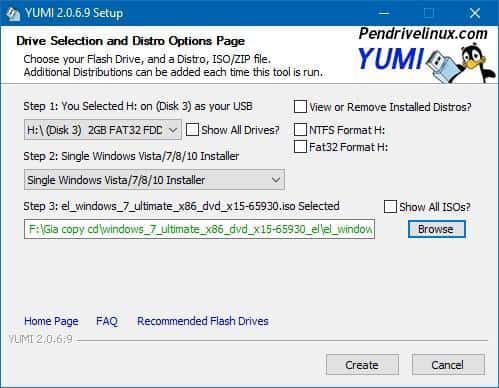Viewport: 499px width, 388px height.
Task: Click the Step 3 ISO Selected label
Action: (181, 206)
